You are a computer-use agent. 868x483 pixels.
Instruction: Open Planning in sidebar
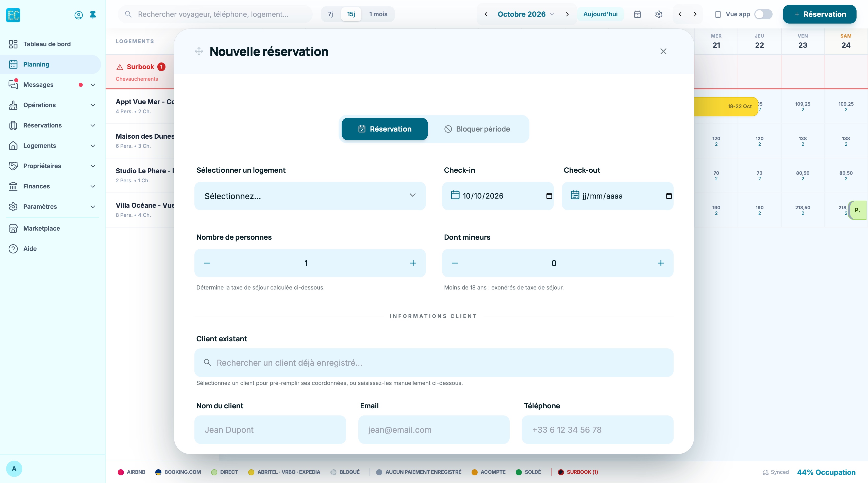tap(51, 65)
